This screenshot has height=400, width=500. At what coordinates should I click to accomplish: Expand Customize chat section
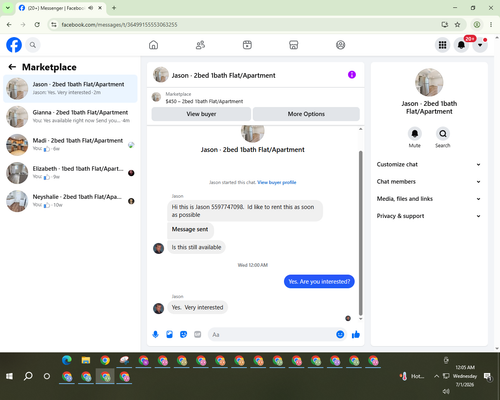pyautogui.click(x=429, y=164)
